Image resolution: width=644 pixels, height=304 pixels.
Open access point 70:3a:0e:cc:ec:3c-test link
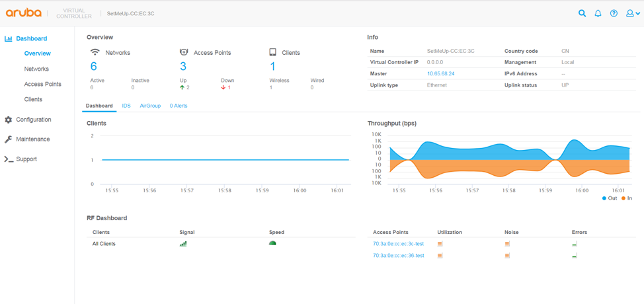coord(398,244)
